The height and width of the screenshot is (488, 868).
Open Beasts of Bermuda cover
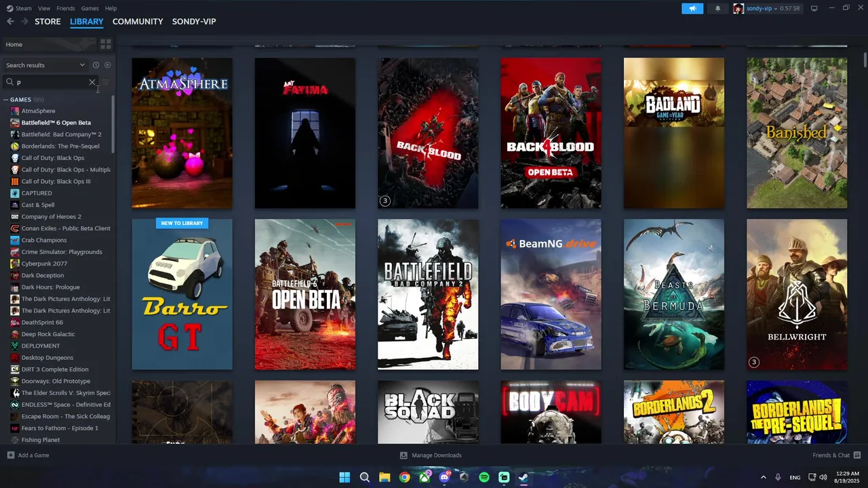pyautogui.click(x=674, y=294)
